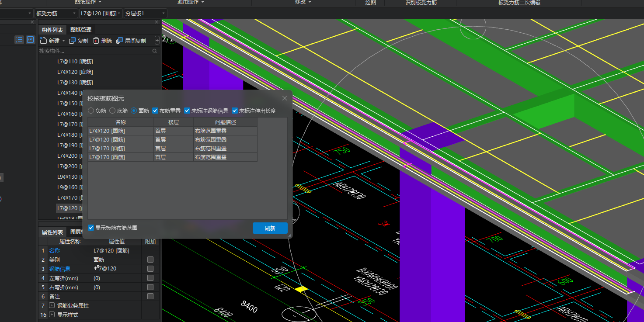Check the 附加 box for 左弯折 row

[x=150, y=278]
